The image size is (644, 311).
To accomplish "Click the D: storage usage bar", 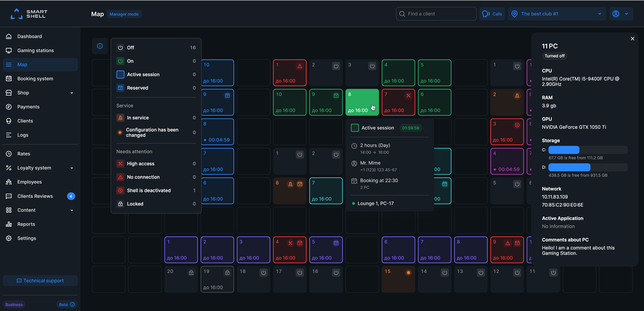I will (x=588, y=167).
